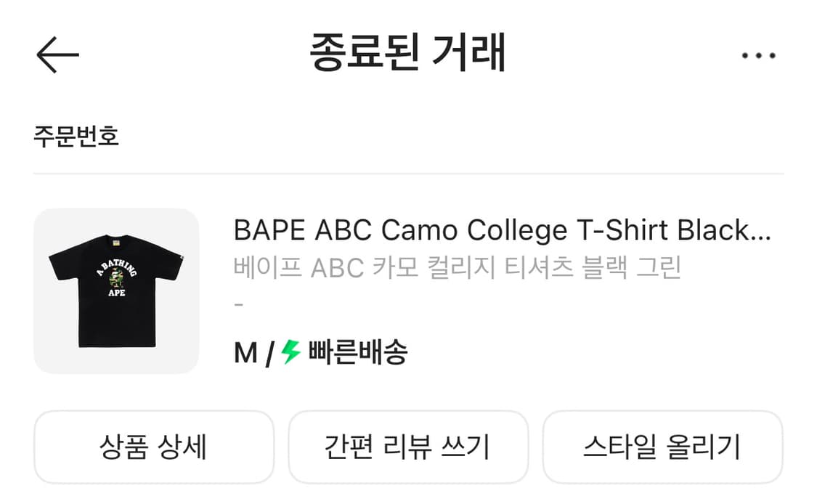The height and width of the screenshot is (504, 817).
Task: Click the camo ape logo on the shirt
Action: (x=116, y=283)
